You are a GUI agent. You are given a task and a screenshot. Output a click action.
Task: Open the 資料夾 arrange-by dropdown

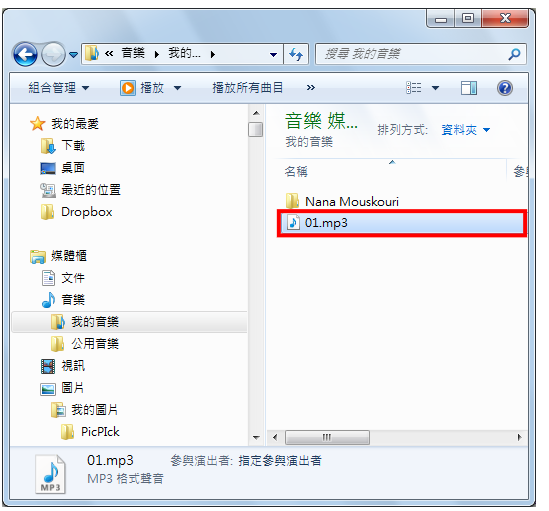pos(465,130)
